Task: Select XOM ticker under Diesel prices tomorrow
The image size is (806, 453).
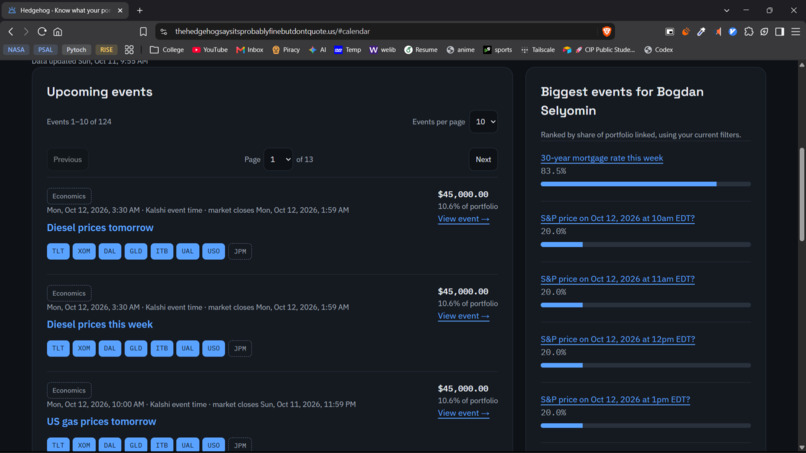Action: [84, 251]
